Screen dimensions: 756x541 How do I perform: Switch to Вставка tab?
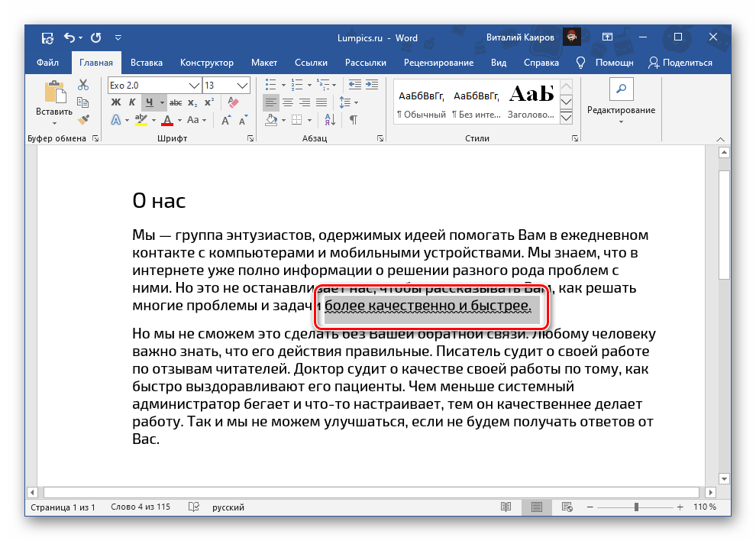coord(147,63)
